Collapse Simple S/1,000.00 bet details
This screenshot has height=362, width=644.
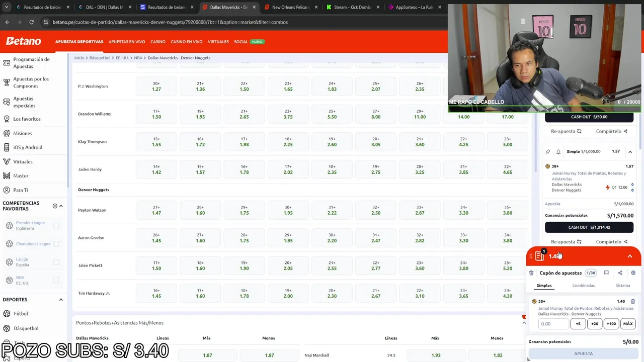click(x=630, y=151)
